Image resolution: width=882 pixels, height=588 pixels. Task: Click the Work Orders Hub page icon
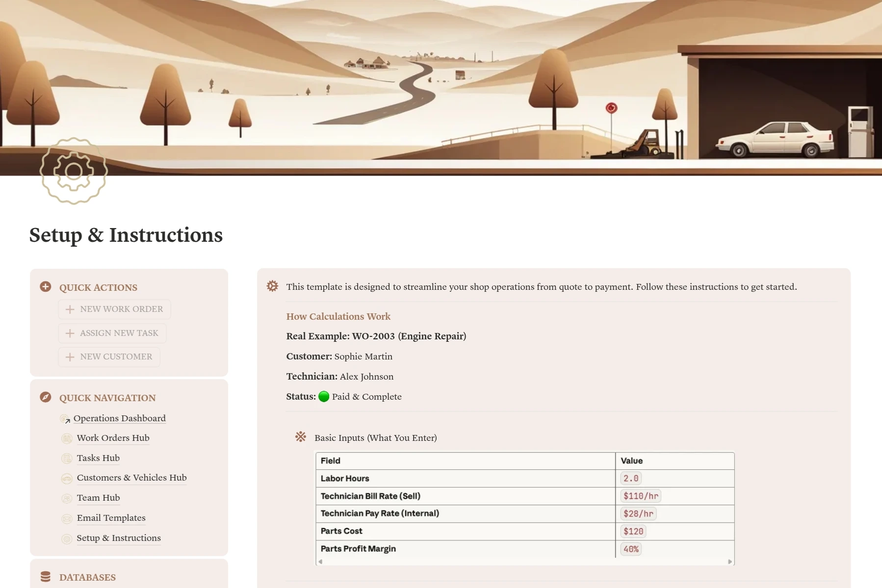(x=67, y=438)
